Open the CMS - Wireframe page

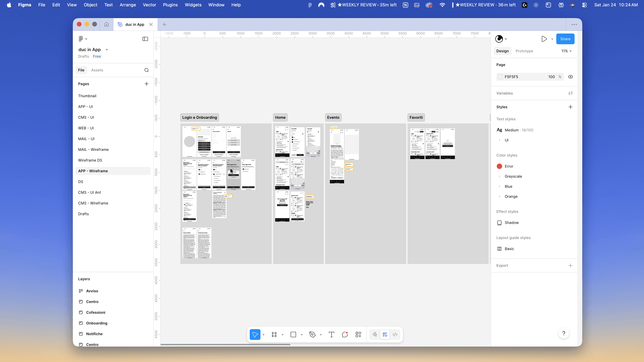93,203
